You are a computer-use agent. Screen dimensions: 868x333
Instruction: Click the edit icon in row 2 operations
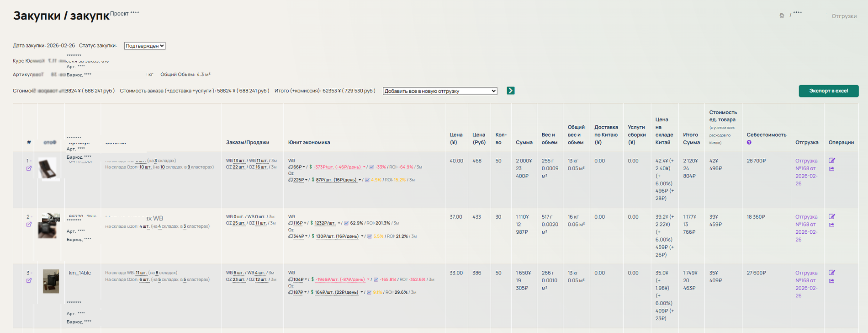pyautogui.click(x=832, y=217)
